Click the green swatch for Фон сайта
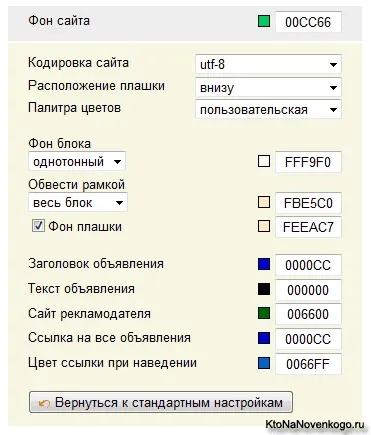This screenshot has width=371, height=435. [264, 22]
